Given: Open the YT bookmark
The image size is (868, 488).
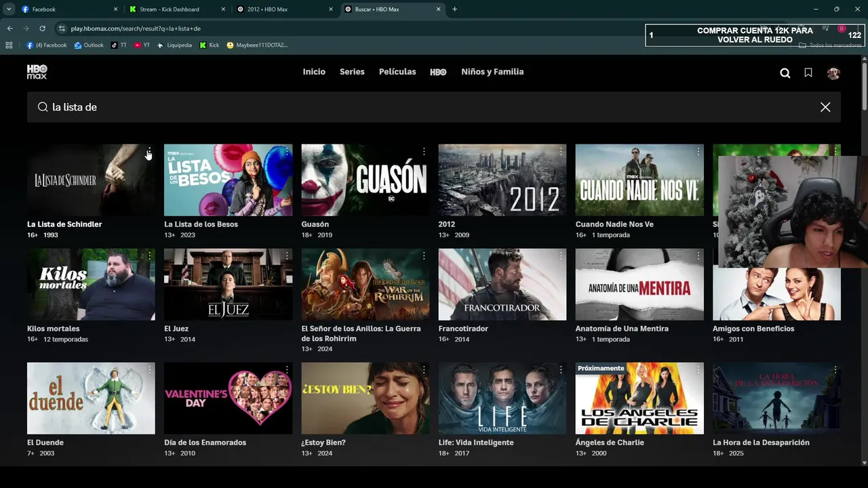Looking at the screenshot, I should [142, 45].
